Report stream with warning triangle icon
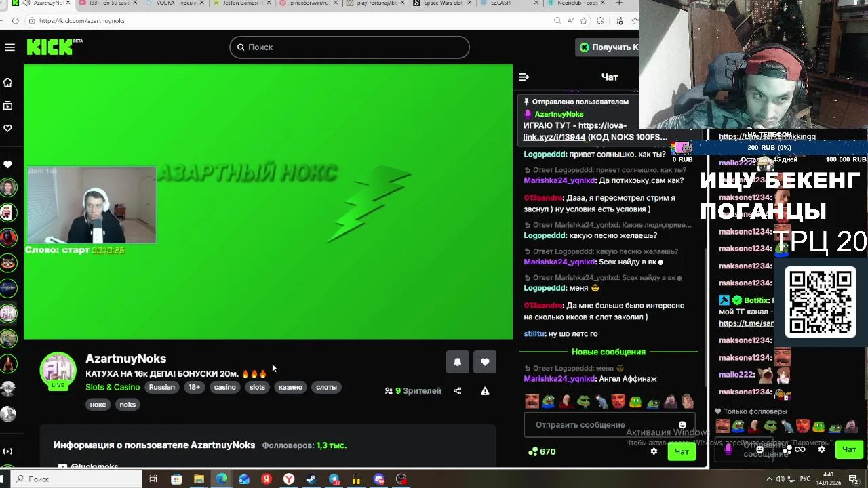The image size is (868, 488). pos(485,391)
